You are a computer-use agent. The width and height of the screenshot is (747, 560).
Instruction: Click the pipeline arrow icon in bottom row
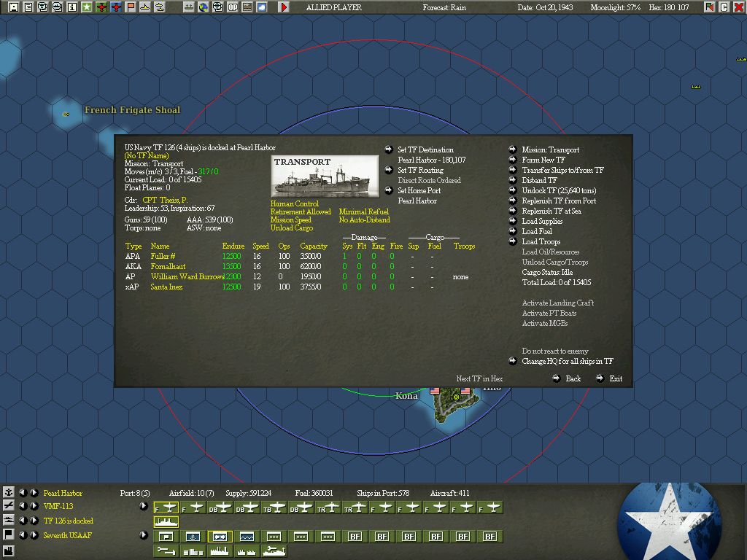tap(166, 551)
